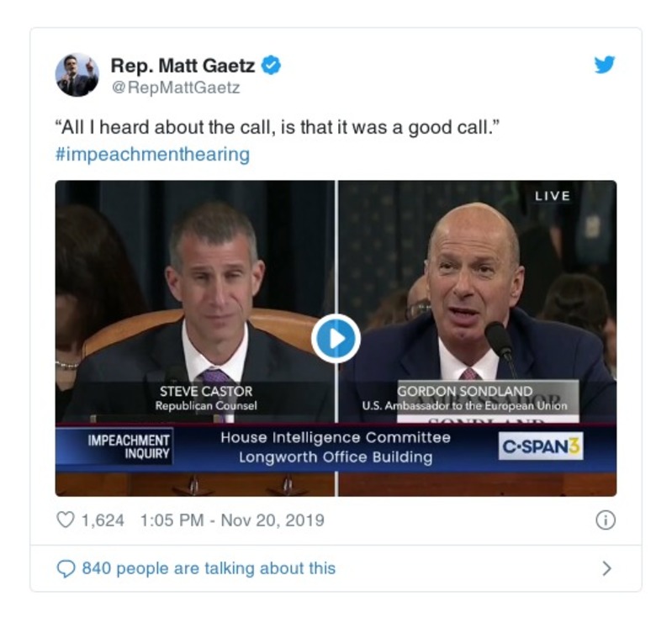Image resolution: width=672 pixels, height=623 pixels.
Task: Click the speech bubble reply icon
Action: [66, 568]
